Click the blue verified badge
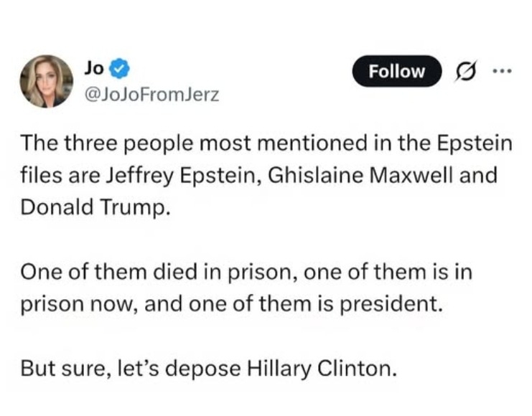 coord(121,70)
